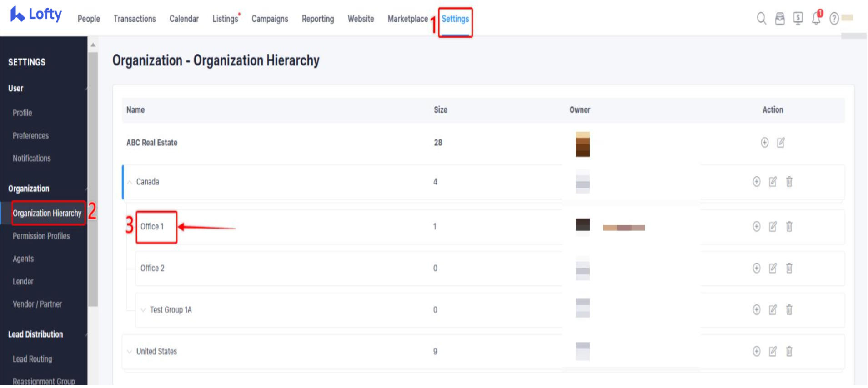Open the notifications bell icon
The height and width of the screenshot is (388, 868).
click(x=817, y=18)
